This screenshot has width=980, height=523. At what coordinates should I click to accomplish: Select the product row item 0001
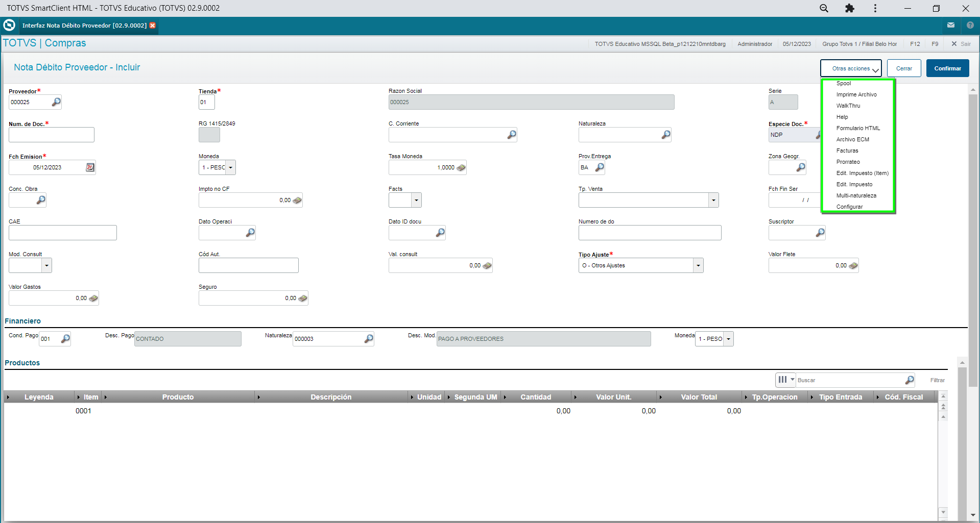(x=470, y=411)
